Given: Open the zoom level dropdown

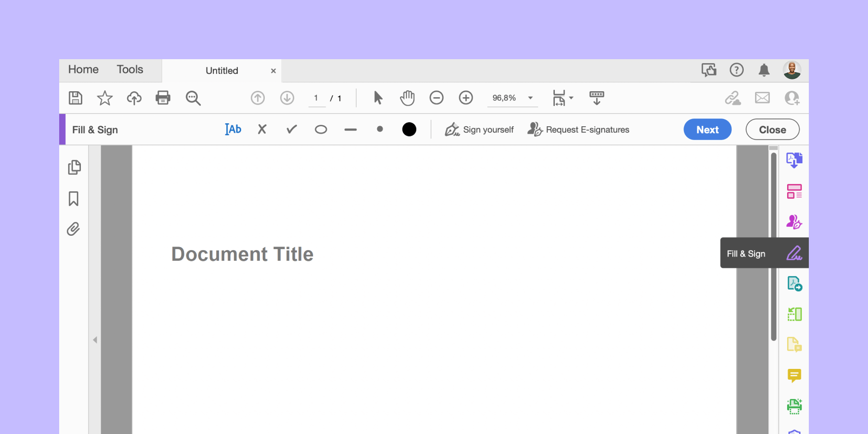Looking at the screenshot, I should (x=530, y=98).
